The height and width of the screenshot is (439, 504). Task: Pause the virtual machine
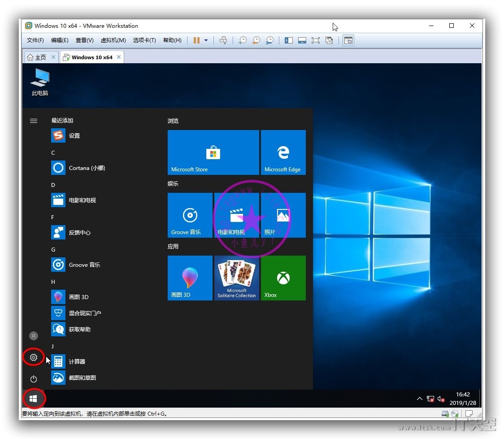click(x=196, y=40)
